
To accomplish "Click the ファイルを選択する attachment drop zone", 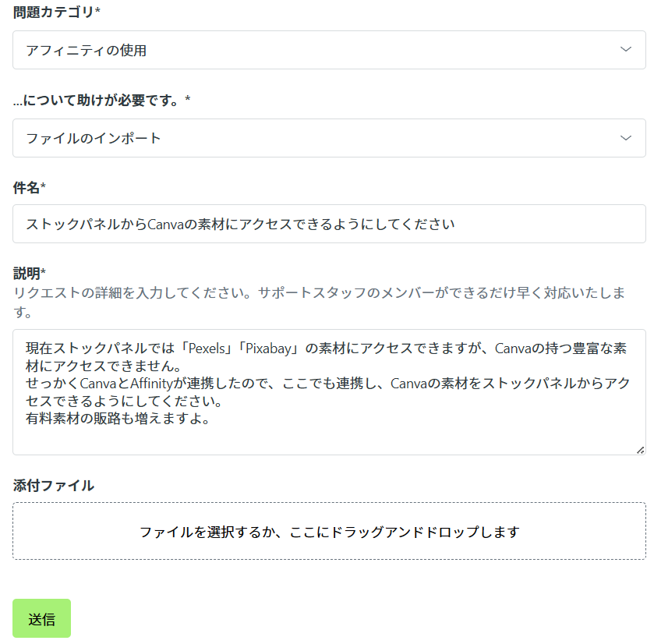I will click(x=329, y=532).
